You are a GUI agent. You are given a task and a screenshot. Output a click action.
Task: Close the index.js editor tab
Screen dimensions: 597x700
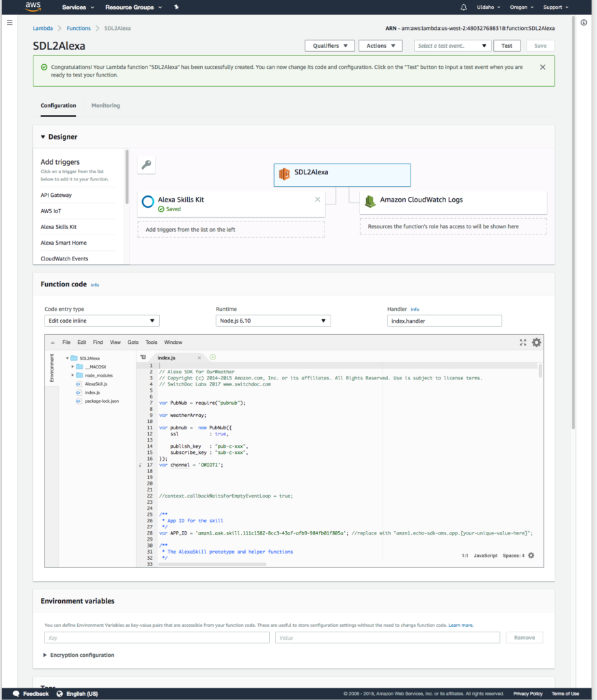(x=199, y=358)
